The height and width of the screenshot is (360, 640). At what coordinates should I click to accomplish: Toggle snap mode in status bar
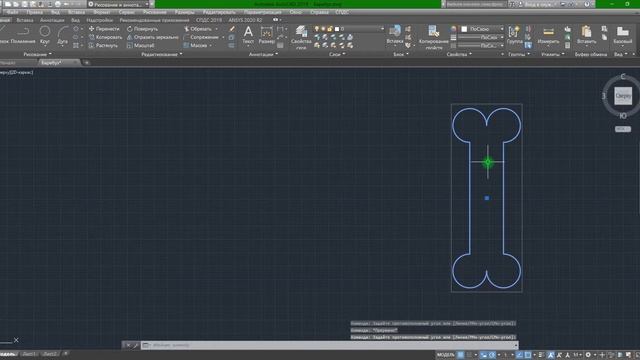click(x=469, y=355)
